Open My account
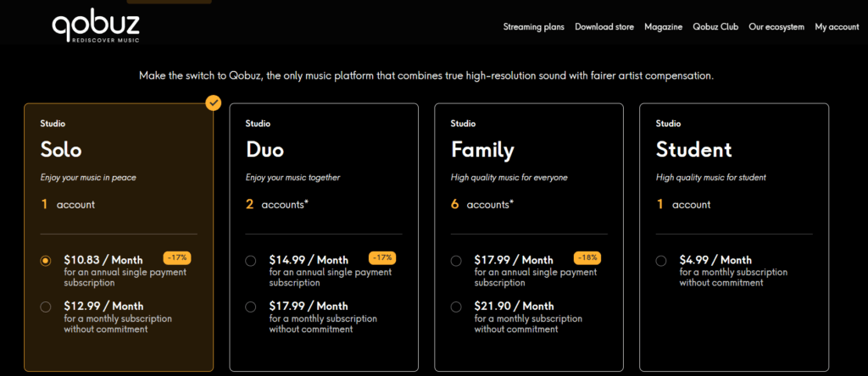The image size is (868, 376). click(x=837, y=27)
